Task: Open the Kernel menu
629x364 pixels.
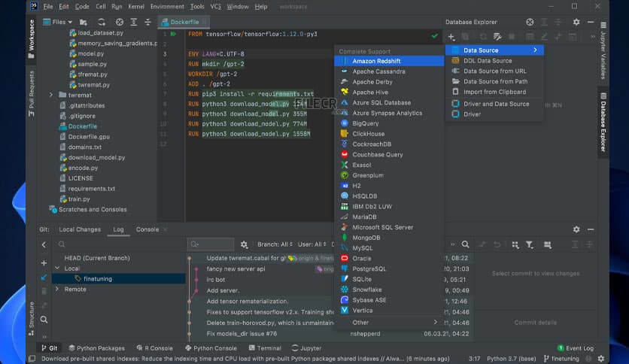Action: pyautogui.click(x=136, y=7)
